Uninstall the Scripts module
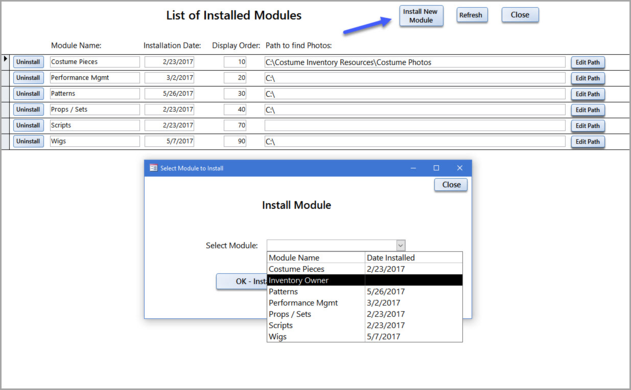This screenshot has height=390, width=631. pyautogui.click(x=28, y=126)
